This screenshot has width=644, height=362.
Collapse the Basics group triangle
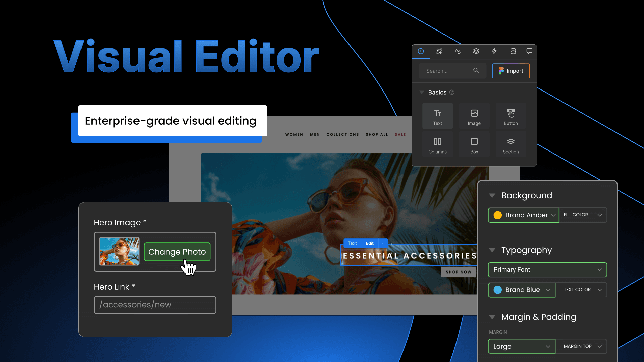tap(422, 92)
